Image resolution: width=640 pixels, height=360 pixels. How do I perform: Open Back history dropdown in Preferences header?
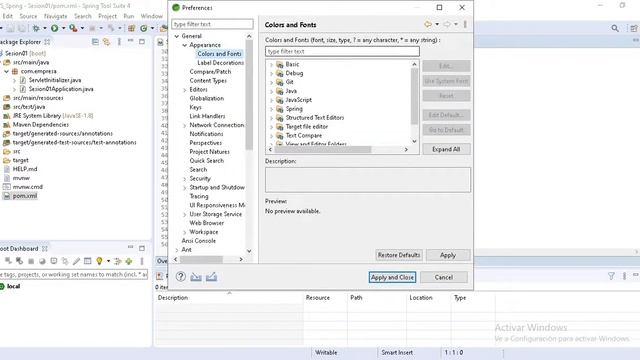pos(437,24)
